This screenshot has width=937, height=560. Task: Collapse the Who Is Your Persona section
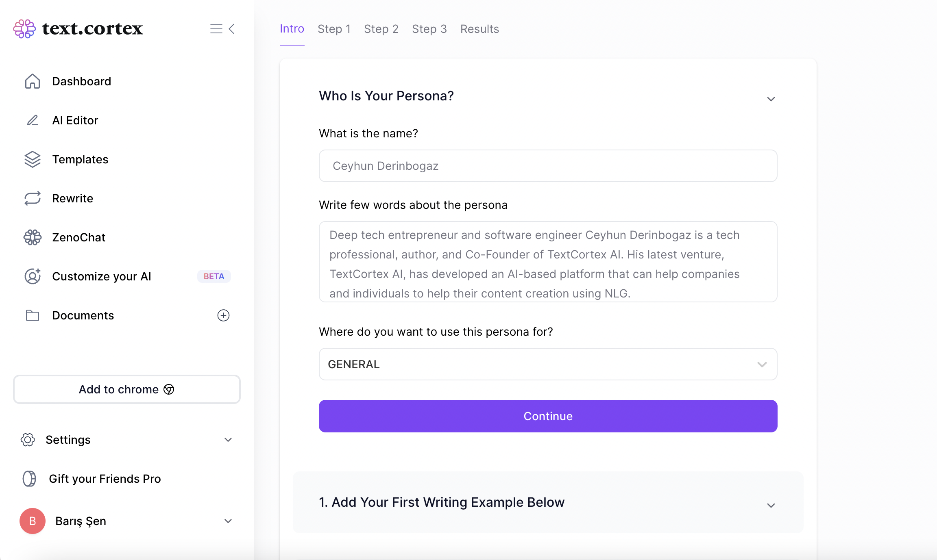tap(771, 99)
